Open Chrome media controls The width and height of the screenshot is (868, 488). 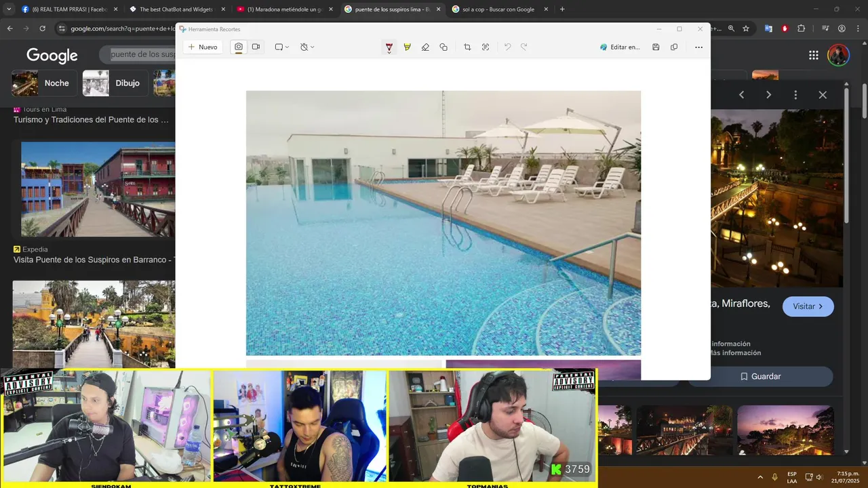pos(825,28)
